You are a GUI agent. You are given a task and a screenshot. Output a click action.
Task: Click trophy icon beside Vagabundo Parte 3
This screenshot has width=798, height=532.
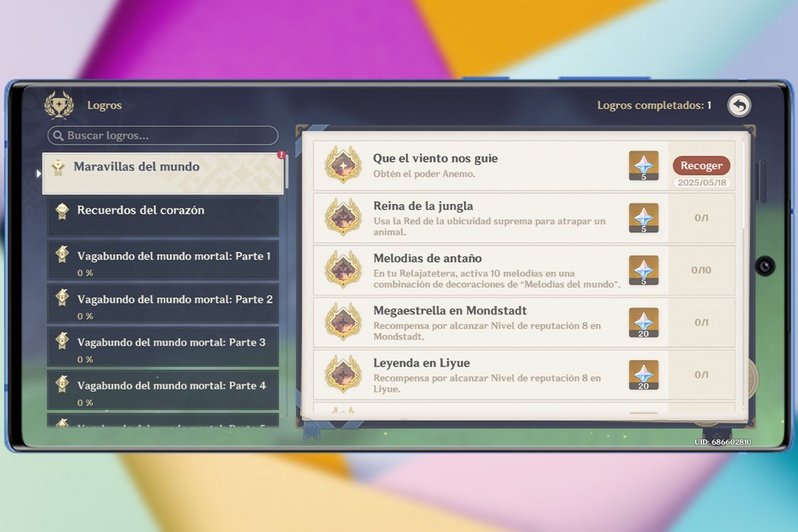coord(62,341)
